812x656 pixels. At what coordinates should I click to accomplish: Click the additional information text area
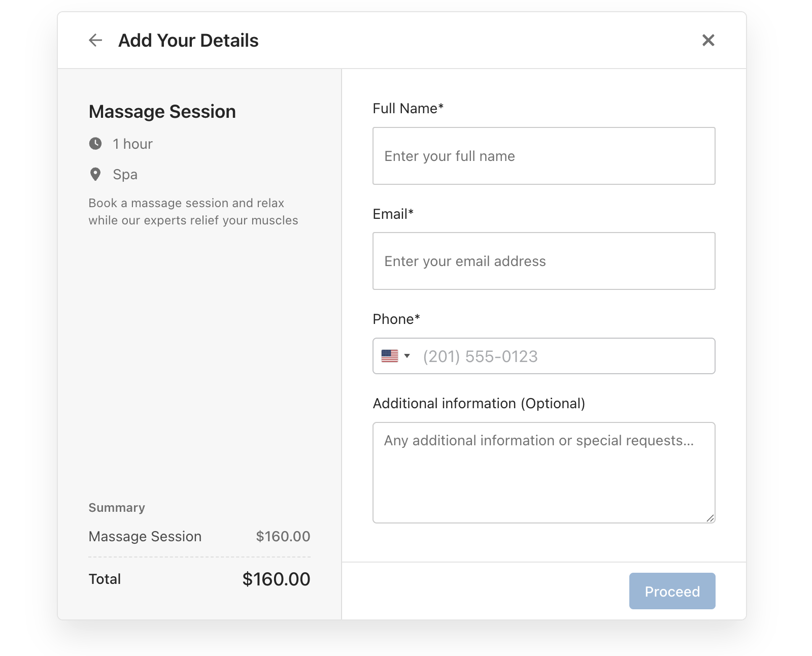point(544,472)
